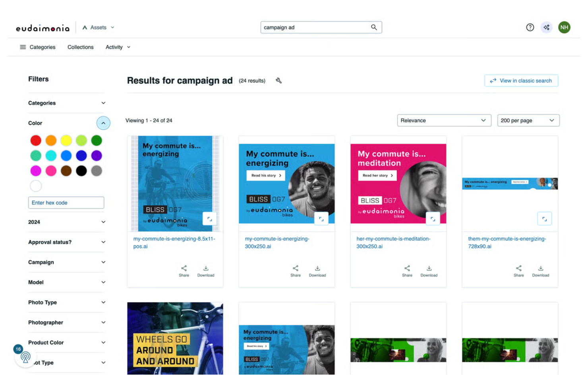Expand preview of meditation 300x250 asset
Screen dimensions: 588x392
point(433,219)
